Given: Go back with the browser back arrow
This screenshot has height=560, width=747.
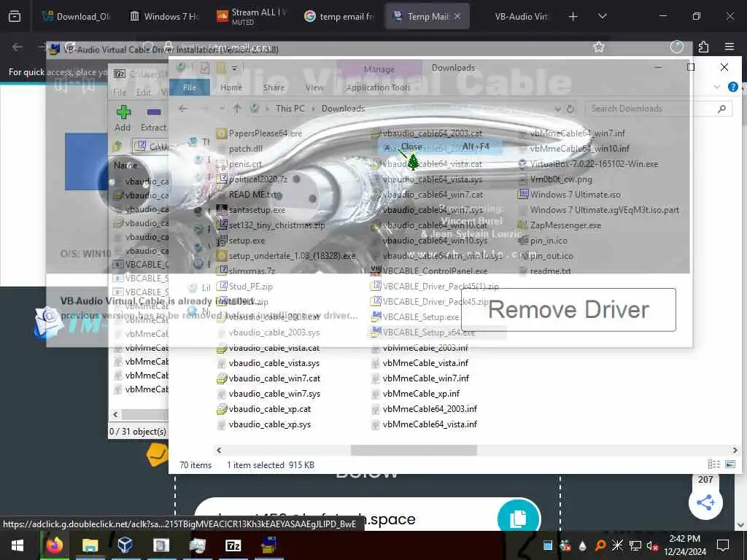Looking at the screenshot, I should coord(18,47).
